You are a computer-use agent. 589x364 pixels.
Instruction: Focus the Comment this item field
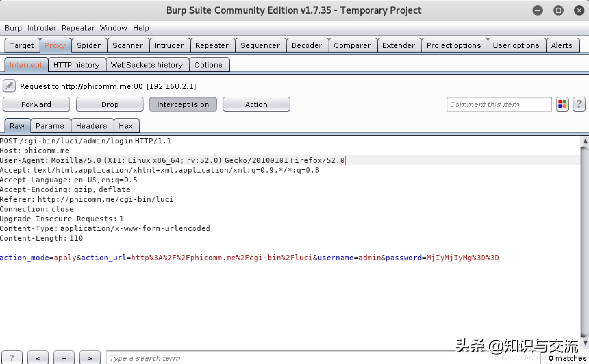tap(499, 104)
